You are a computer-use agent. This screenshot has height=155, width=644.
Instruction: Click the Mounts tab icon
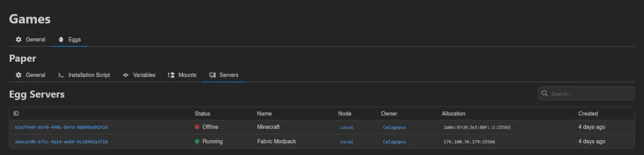(x=171, y=75)
